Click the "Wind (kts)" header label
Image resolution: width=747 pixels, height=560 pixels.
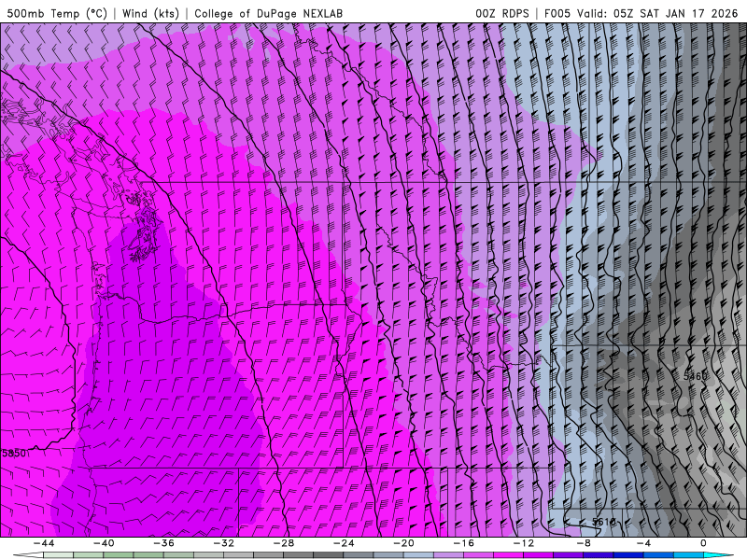coord(150,14)
